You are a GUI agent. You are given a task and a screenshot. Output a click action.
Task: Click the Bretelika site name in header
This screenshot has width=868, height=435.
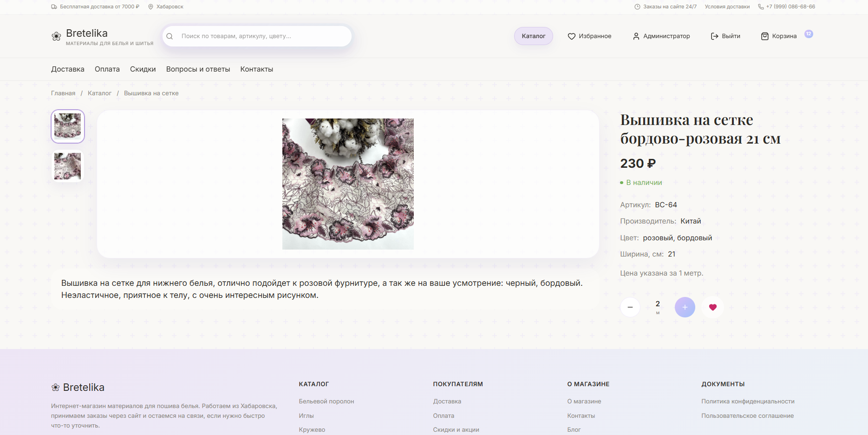pos(87,33)
